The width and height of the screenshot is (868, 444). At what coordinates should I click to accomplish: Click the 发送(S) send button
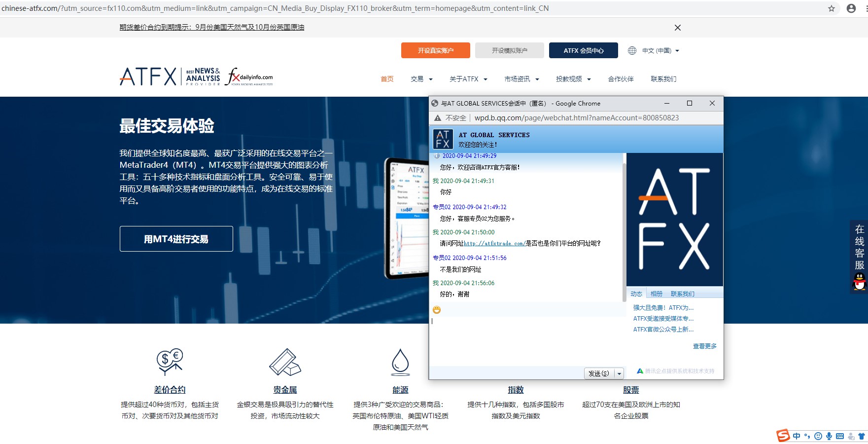tap(599, 373)
